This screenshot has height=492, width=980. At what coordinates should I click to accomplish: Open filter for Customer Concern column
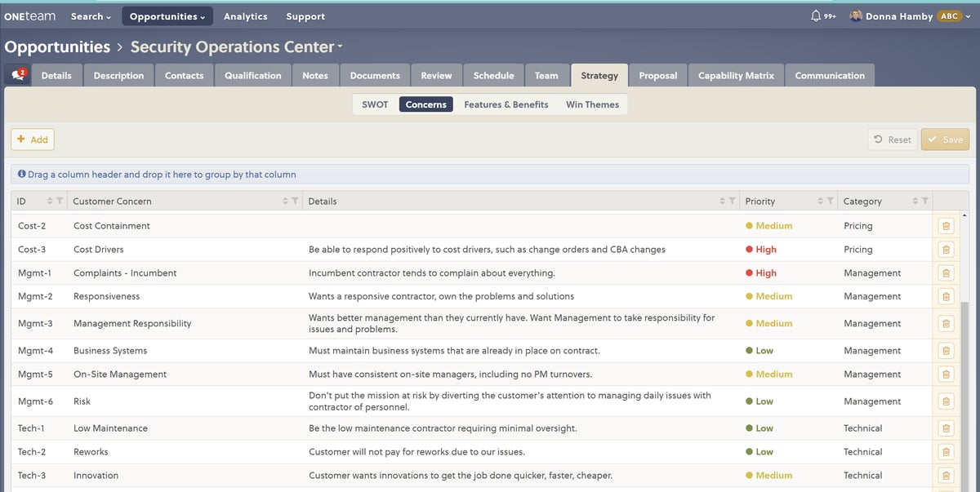pos(294,202)
